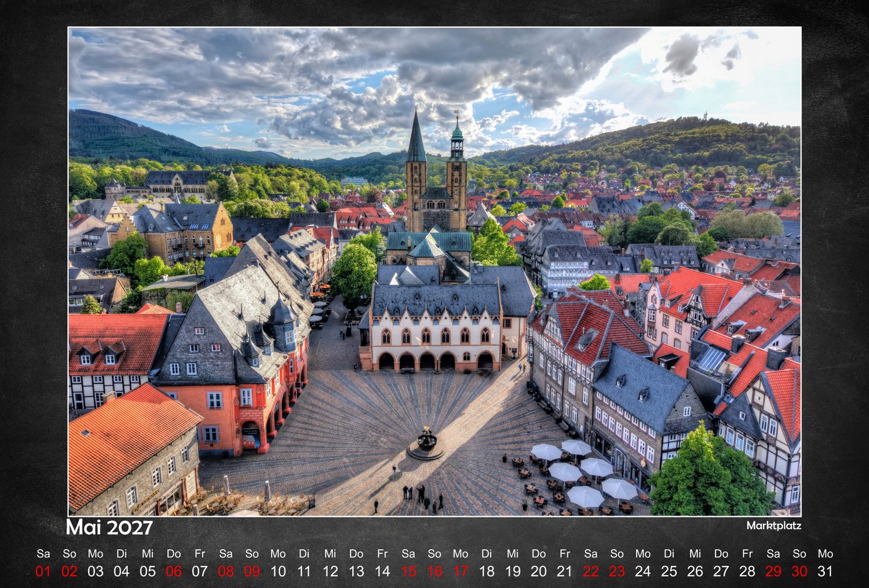Click the Marktplatz photograph
This screenshot has height=588, width=869.
434,272
